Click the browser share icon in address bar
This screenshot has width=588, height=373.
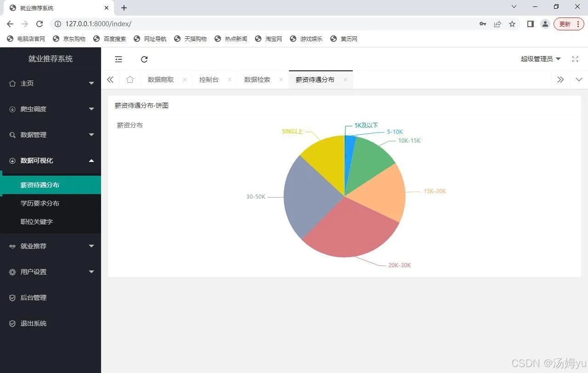pyautogui.click(x=498, y=24)
